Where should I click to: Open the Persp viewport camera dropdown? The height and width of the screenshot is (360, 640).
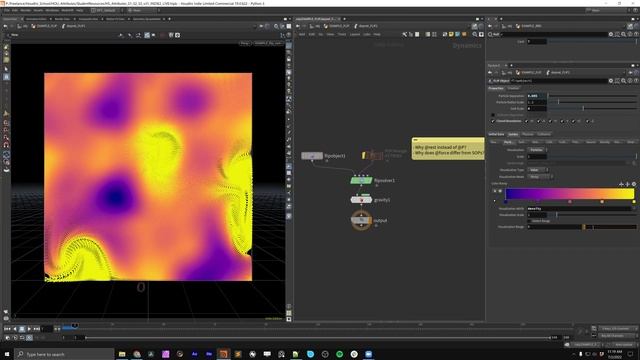(x=245, y=43)
